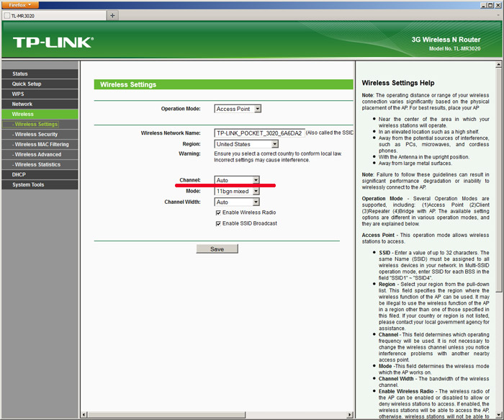Open the Region dropdown showing United States
504x420 pixels.
tap(246, 144)
